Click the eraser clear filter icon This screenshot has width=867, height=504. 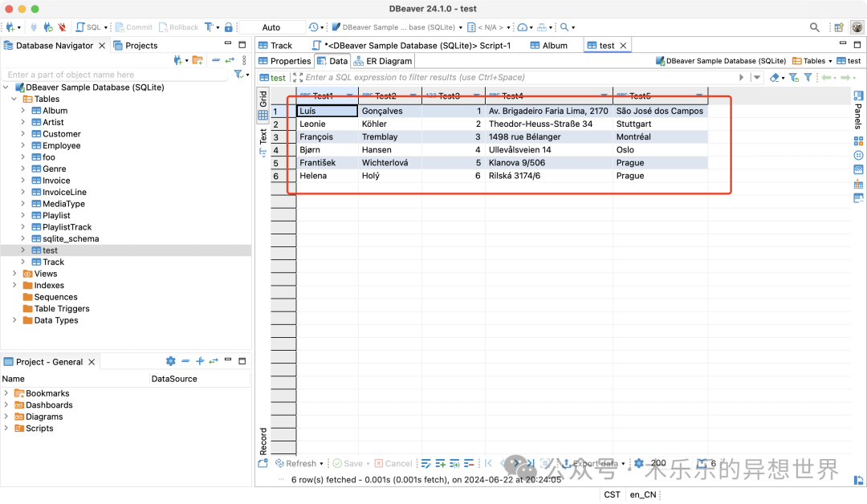tap(774, 77)
